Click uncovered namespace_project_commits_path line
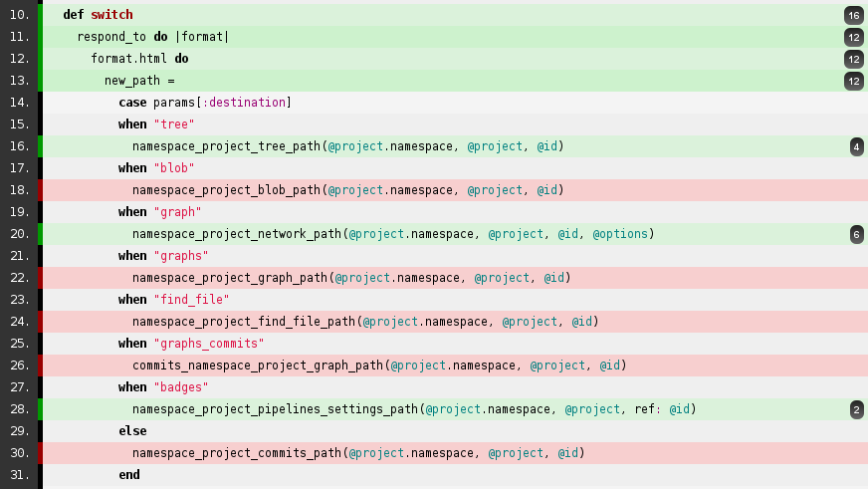Viewport: 868px width, 489px height. tap(358, 453)
